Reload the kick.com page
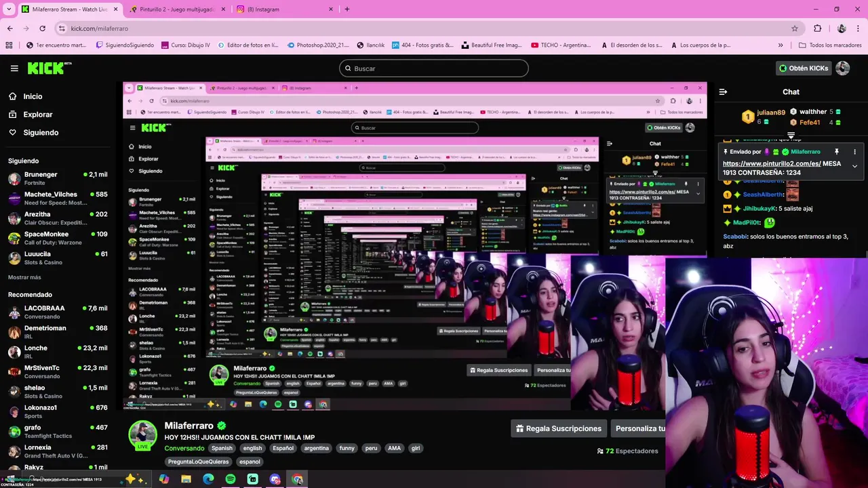The width and height of the screenshot is (868, 488). [x=42, y=28]
